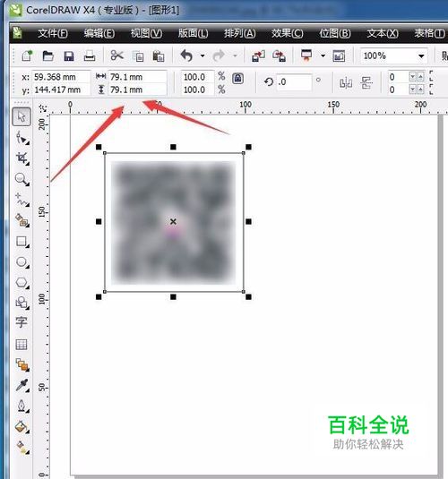This screenshot has width=448, height=479.
Task: Print the document
Action: click(90, 56)
